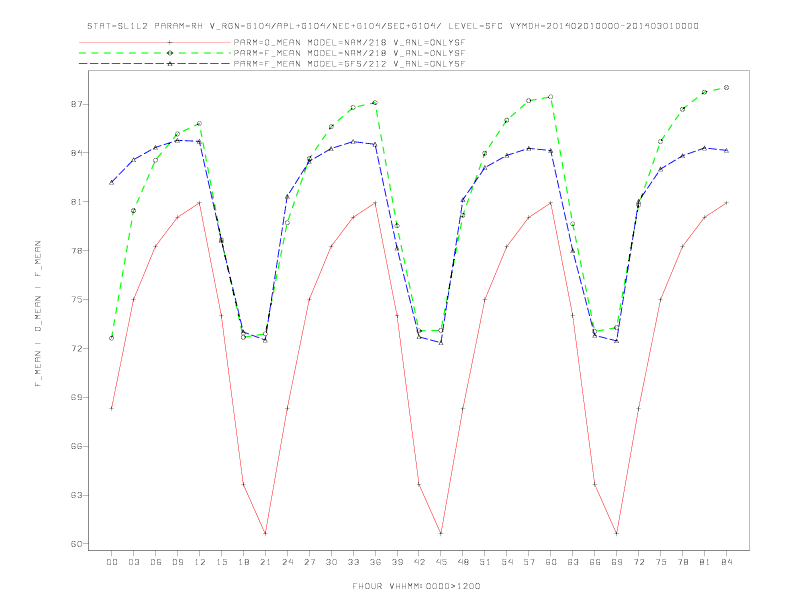Viewport: 792px width, 612px height.
Task: Click x-axis tick label 03
Action: click(133, 562)
